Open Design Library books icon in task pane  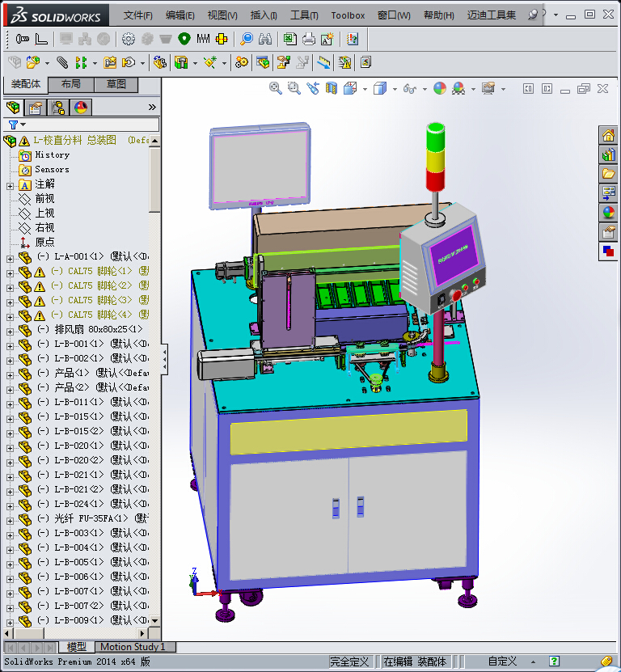[609, 154]
